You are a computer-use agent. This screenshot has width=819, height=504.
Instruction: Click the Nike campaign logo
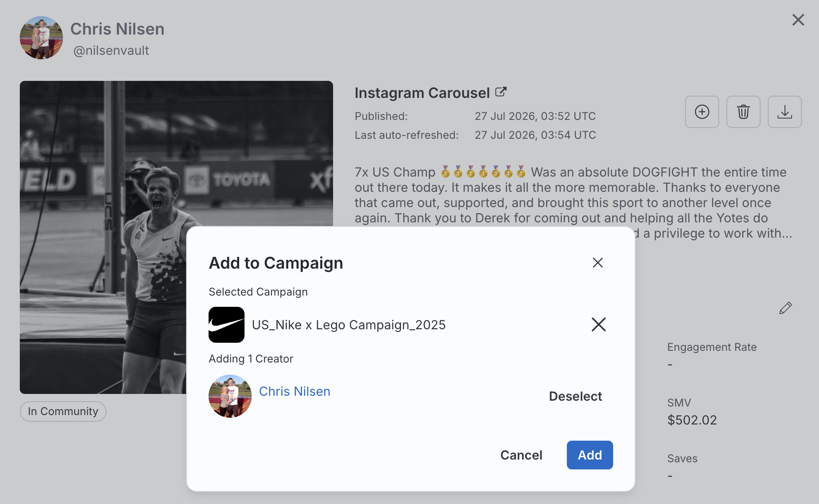pos(227,325)
